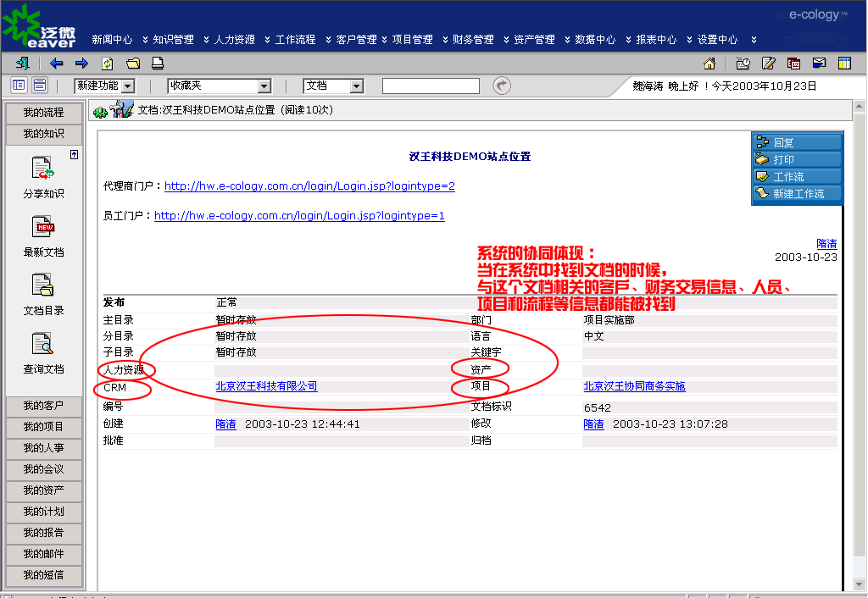Open 资产管理 in top menu
The height and width of the screenshot is (598, 868).
534,40
